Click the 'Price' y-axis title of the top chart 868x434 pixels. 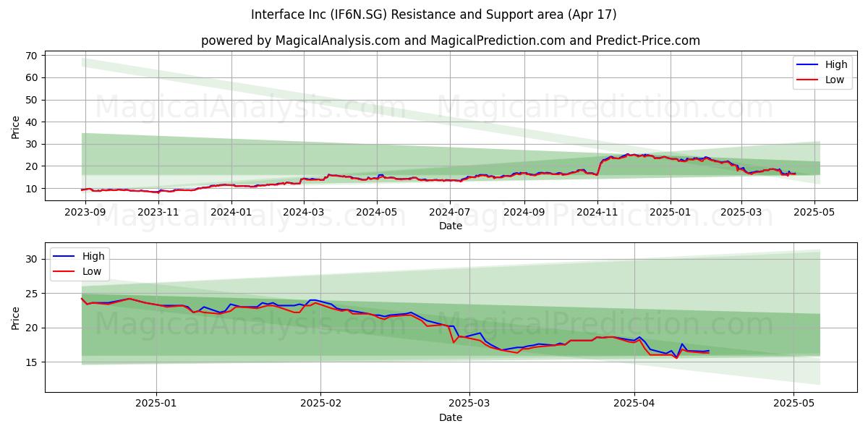coord(16,127)
